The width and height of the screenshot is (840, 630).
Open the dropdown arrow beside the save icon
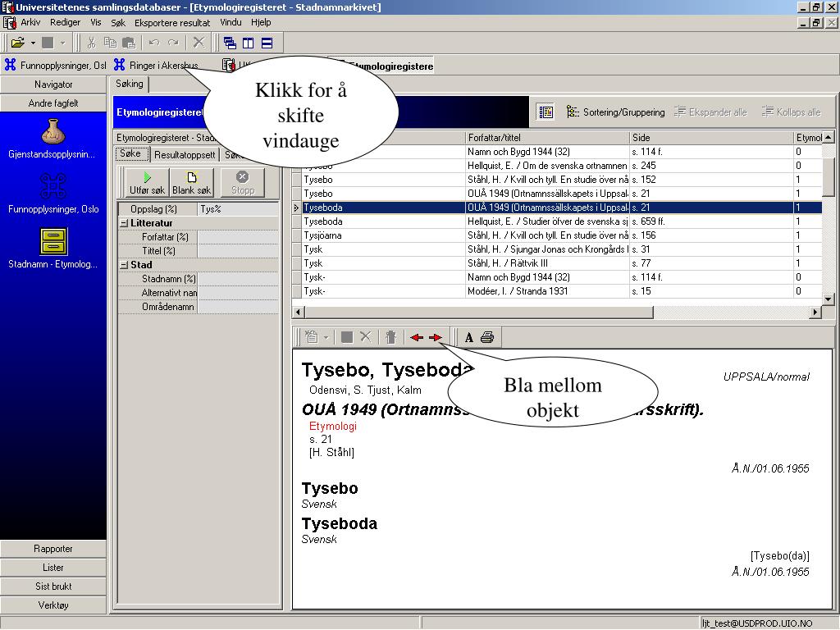pyautogui.click(x=62, y=43)
